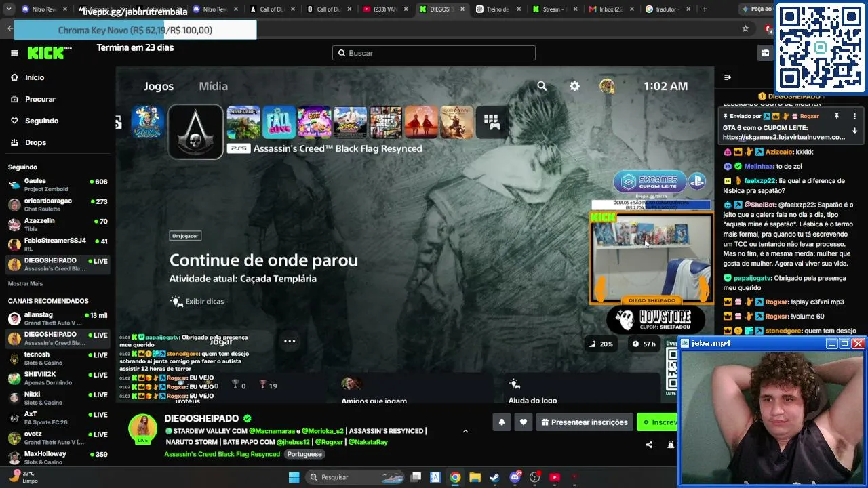Click the Buscar search field
Image resolution: width=868 pixels, height=488 pixels.
tap(434, 53)
